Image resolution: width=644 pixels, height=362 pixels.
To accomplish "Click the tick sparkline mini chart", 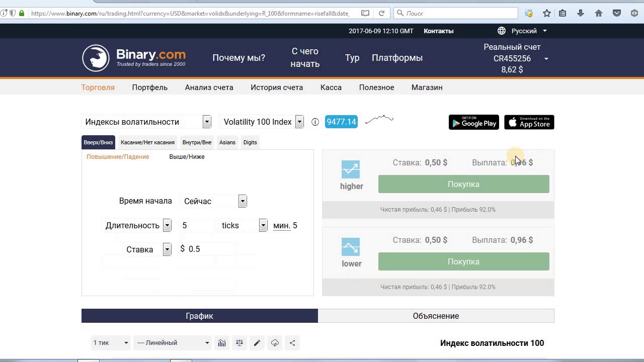I will (379, 120).
